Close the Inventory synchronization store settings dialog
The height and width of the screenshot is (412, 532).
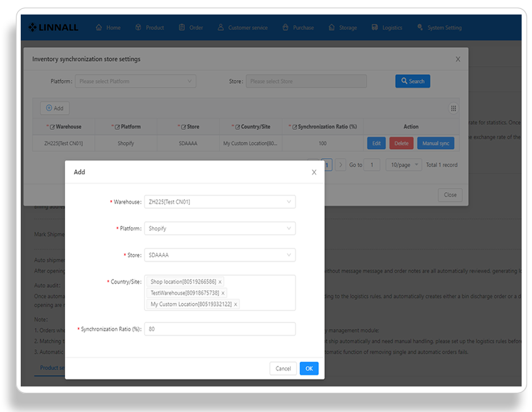pyautogui.click(x=457, y=59)
